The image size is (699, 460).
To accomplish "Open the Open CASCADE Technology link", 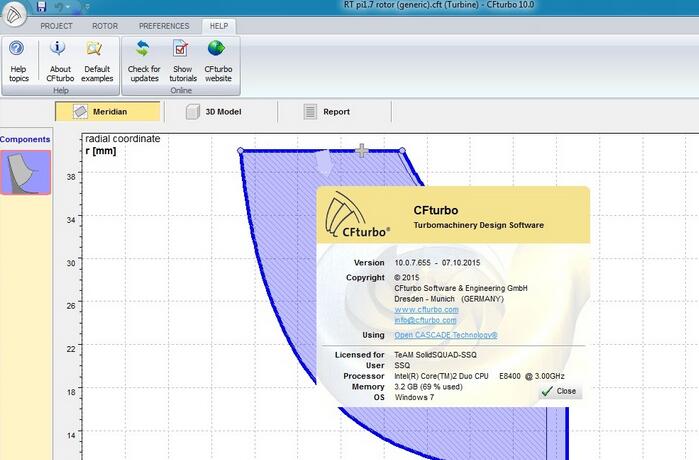I will click(x=446, y=335).
